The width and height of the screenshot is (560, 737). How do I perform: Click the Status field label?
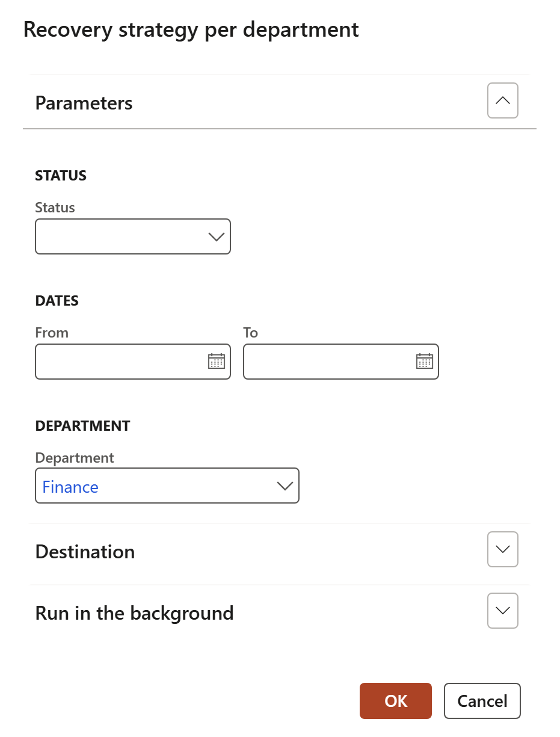point(55,208)
